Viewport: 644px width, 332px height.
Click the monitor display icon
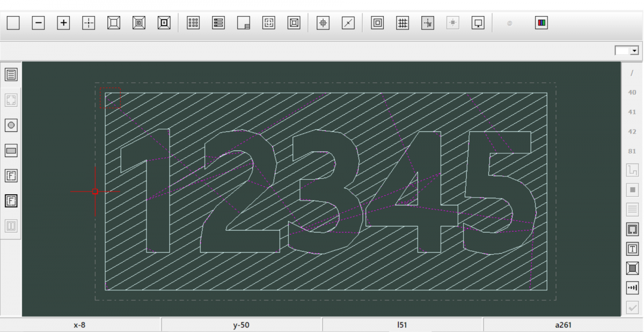click(x=478, y=23)
